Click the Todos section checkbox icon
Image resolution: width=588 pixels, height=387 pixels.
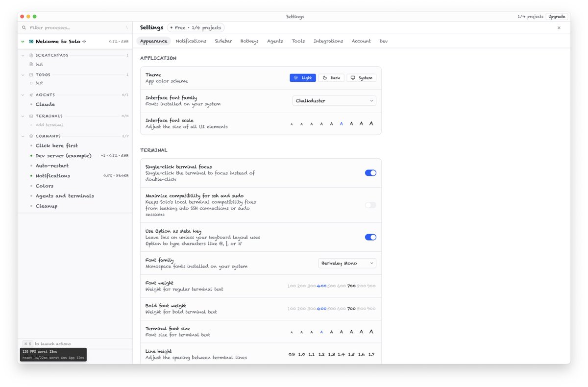(31, 75)
